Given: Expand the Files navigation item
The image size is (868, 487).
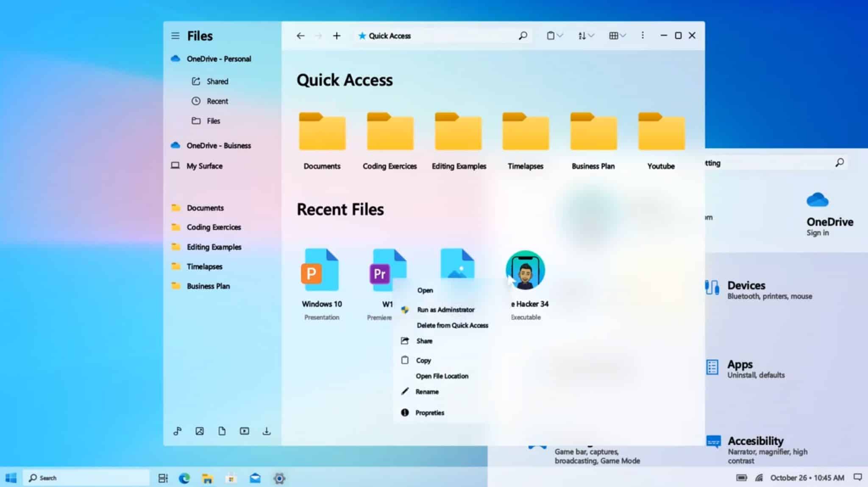Looking at the screenshot, I should [x=214, y=120].
